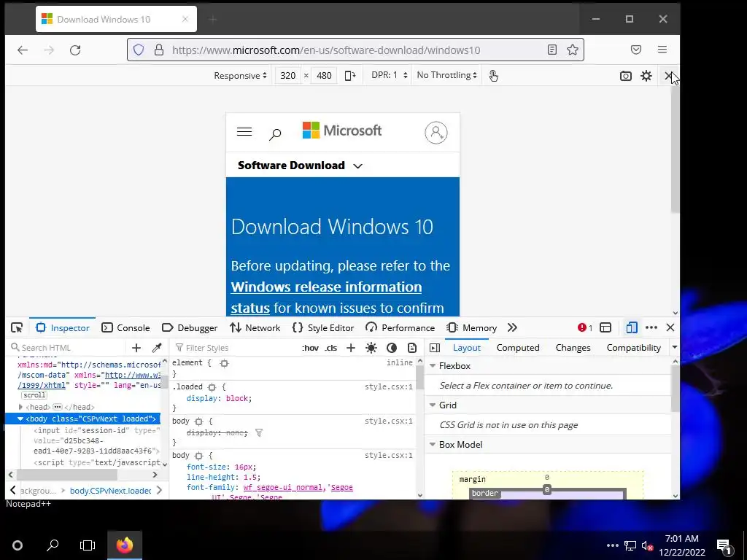The height and width of the screenshot is (560, 747).
Task: Open the Changes sidebar tab
Action: (x=573, y=348)
